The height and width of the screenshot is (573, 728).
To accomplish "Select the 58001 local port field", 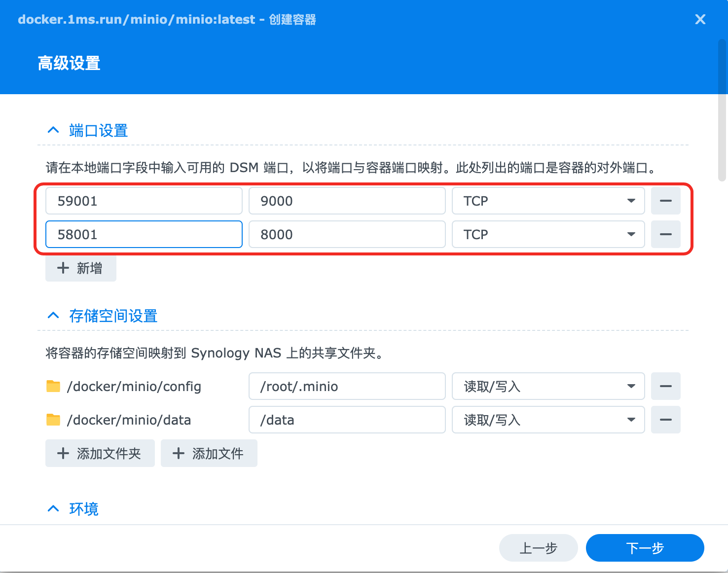I will [144, 234].
